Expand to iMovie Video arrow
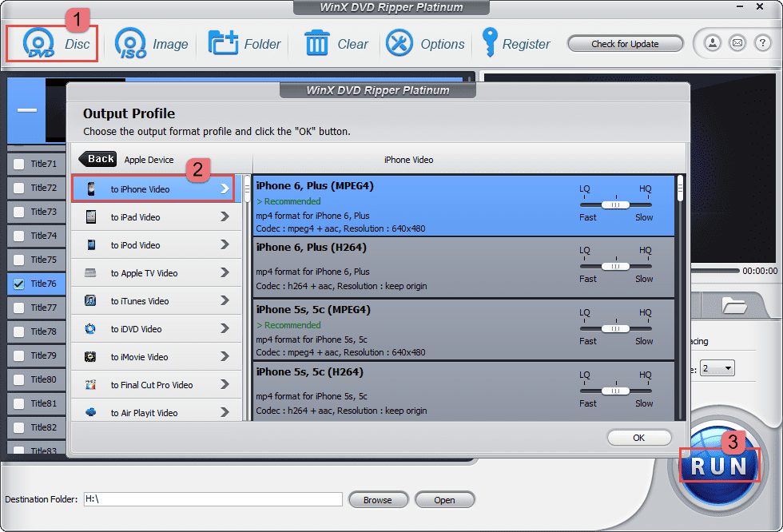The height and width of the screenshot is (532, 783). 225,356
